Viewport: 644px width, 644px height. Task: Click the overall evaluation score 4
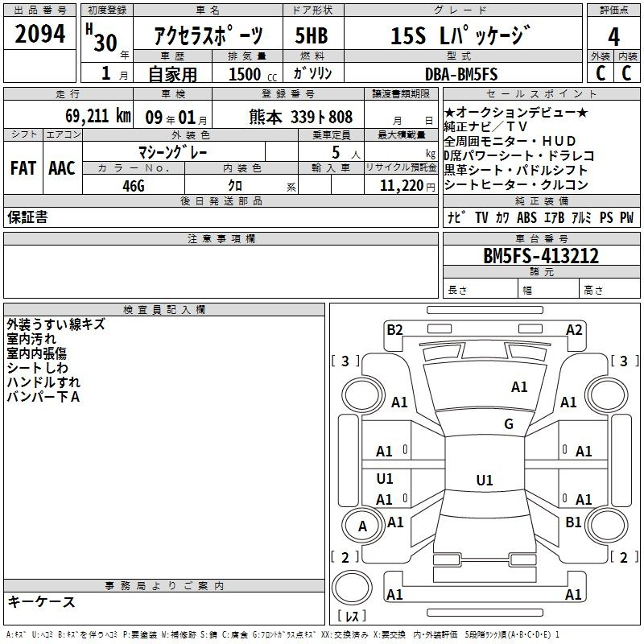[613, 36]
